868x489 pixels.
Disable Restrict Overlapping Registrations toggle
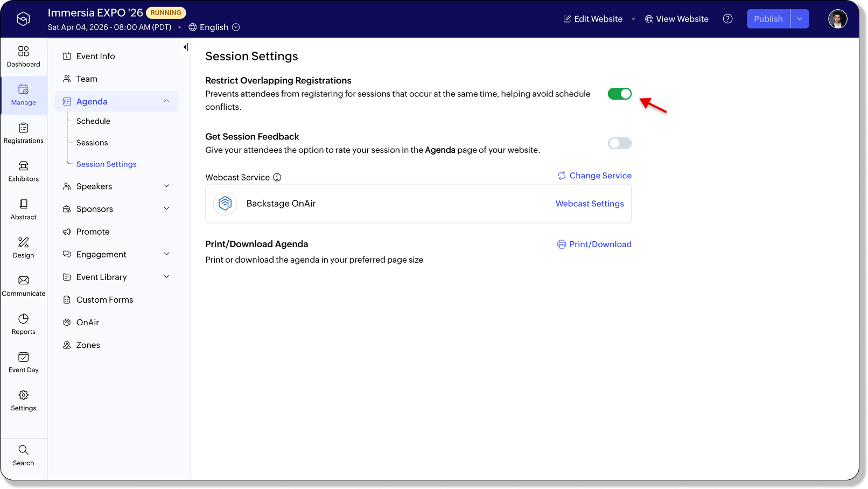(x=619, y=94)
